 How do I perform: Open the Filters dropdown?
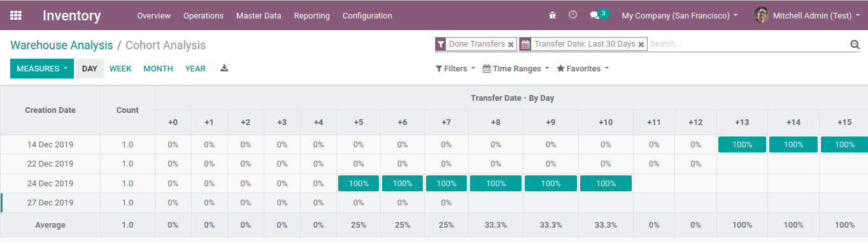pos(455,68)
